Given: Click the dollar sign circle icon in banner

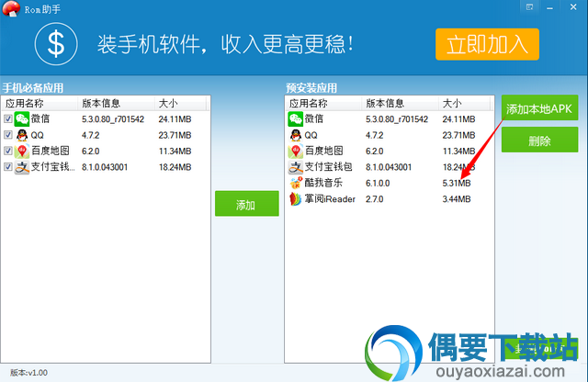Looking at the screenshot, I should pyautogui.click(x=56, y=44).
